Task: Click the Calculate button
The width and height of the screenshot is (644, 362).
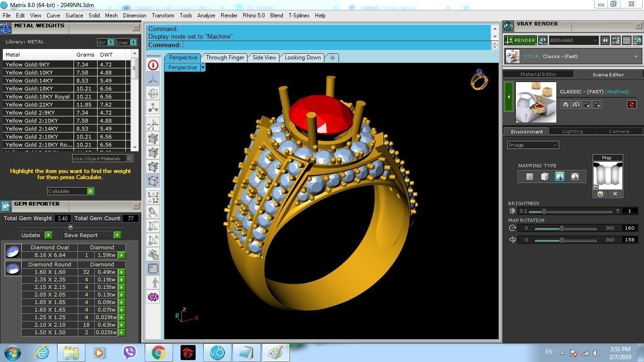Action: coord(70,191)
